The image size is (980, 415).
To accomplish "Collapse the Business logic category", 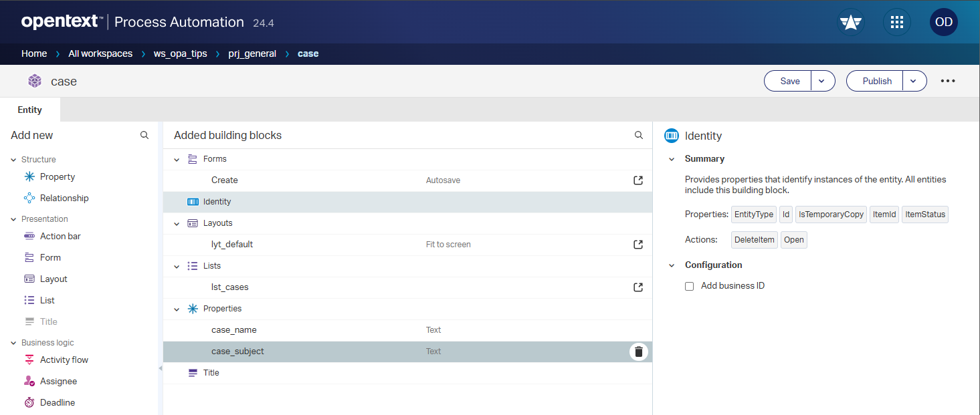I will [x=14, y=343].
